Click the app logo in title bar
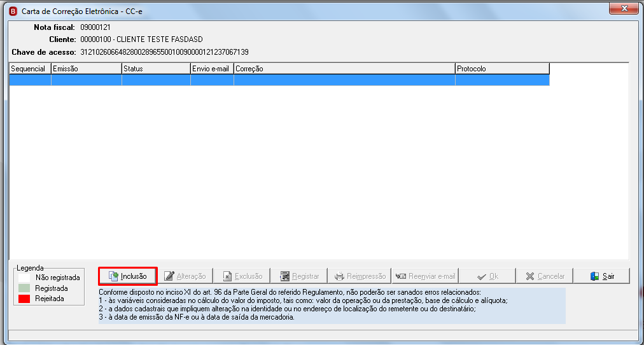 (x=13, y=11)
